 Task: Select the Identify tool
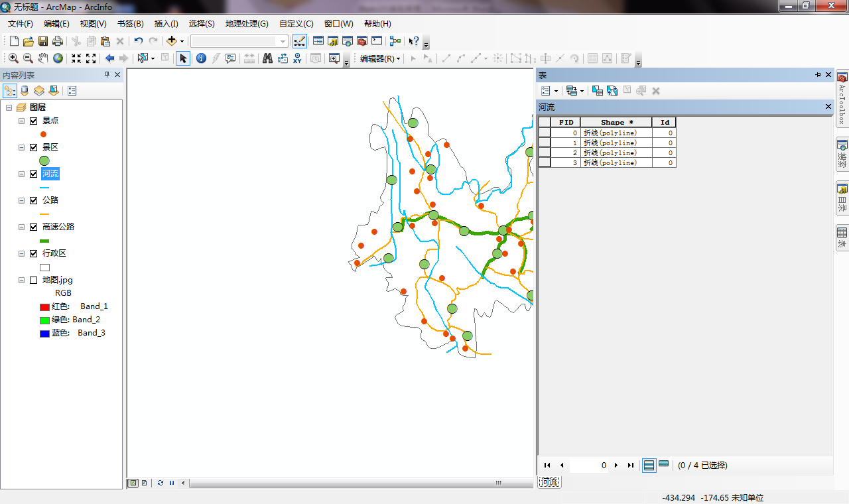[201, 58]
